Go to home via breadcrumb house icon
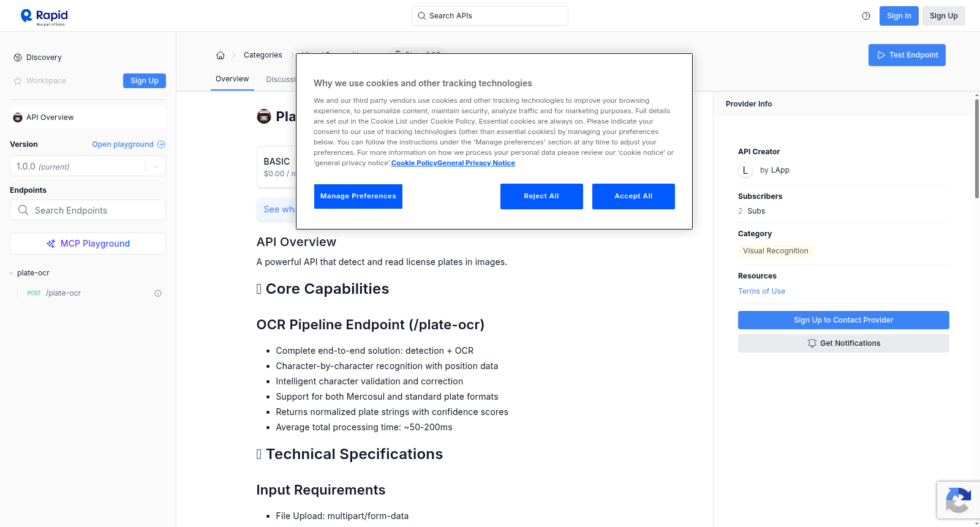Viewport: 980px width, 527px height. tap(221, 55)
